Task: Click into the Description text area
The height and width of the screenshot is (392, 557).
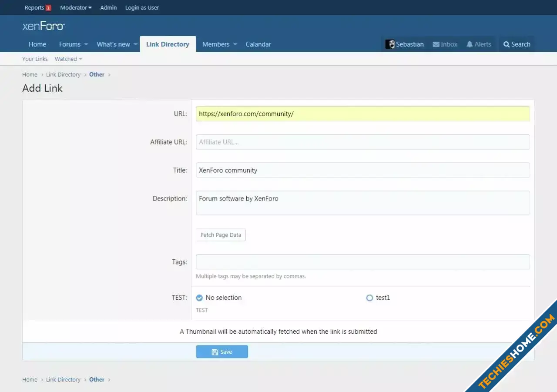Action: (363, 203)
